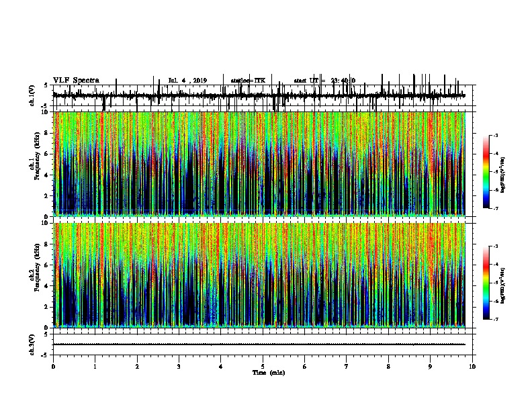Click the flat ch.3 voltage trace panel
The height and width of the screenshot is (411, 532).
pos(263,345)
